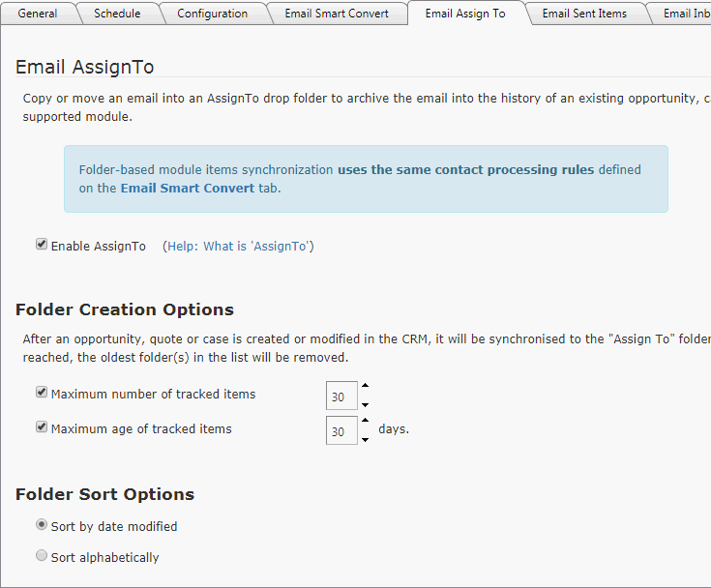Toggle Maximum number of tracked items checkbox
Image resolution: width=711 pixels, height=588 pixels.
pyautogui.click(x=42, y=392)
